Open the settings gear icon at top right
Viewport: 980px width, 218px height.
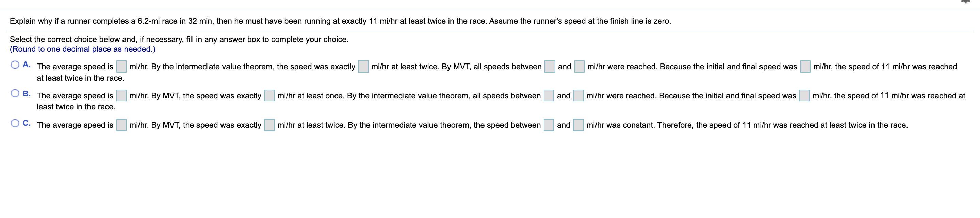click(x=966, y=2)
